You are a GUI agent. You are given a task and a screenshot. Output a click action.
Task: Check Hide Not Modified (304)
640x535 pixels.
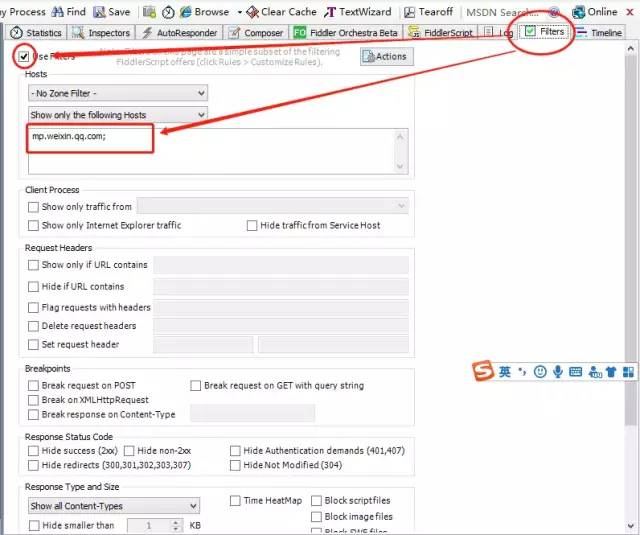[x=235, y=466]
